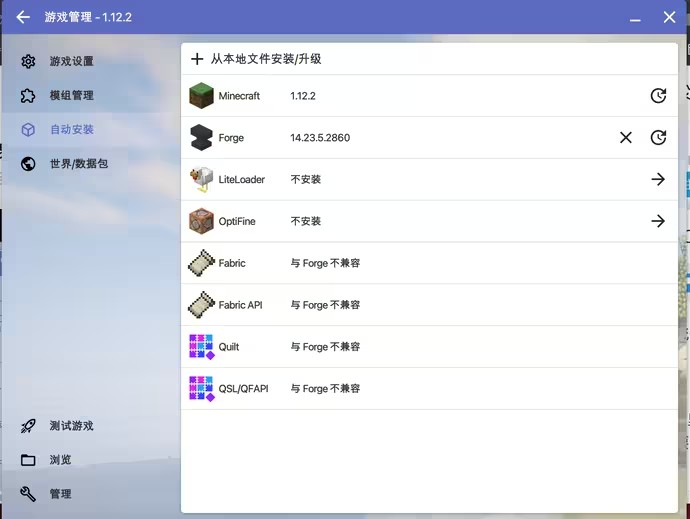Click the OptiFine command block icon
Screen dimensions: 690x519
click(201, 221)
